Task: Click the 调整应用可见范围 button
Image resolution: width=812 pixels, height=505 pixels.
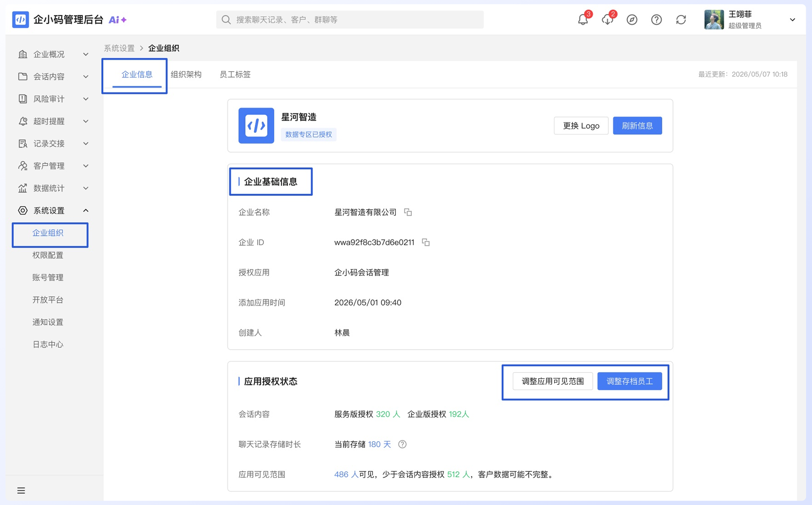Action: click(x=553, y=381)
